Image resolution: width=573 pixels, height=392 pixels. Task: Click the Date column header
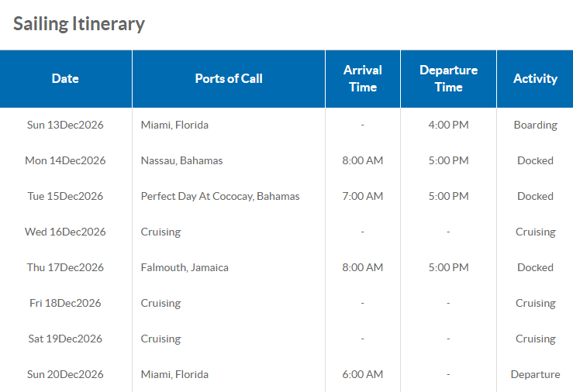click(x=65, y=78)
